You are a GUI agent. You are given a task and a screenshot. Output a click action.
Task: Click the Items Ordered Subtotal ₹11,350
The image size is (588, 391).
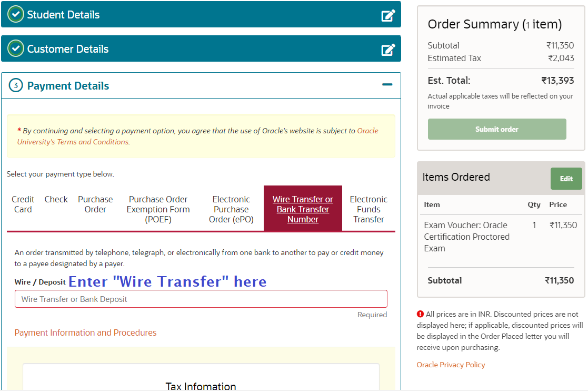pos(559,281)
